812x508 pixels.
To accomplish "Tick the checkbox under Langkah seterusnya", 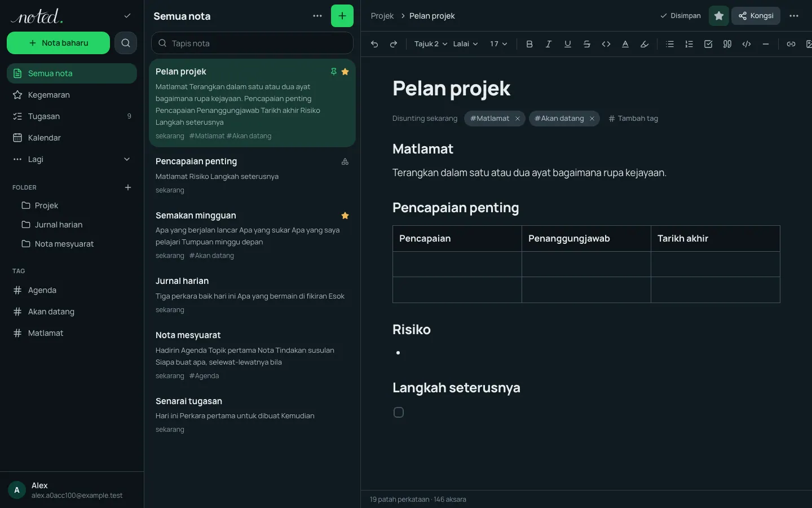I will click(x=399, y=413).
